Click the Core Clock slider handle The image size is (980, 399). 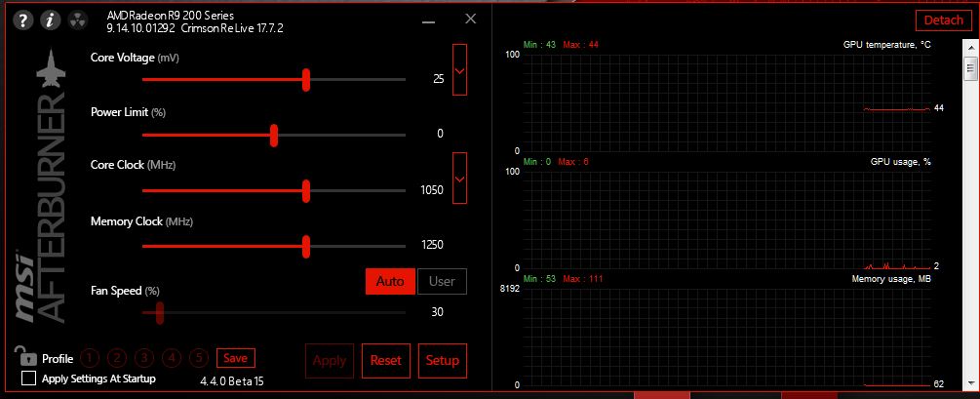306,191
